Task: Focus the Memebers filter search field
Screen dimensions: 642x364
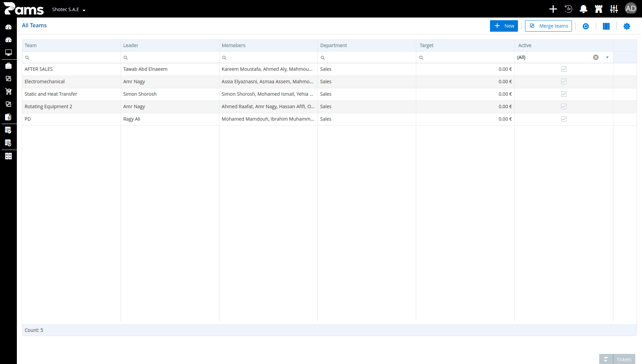Action: pyautogui.click(x=268, y=58)
